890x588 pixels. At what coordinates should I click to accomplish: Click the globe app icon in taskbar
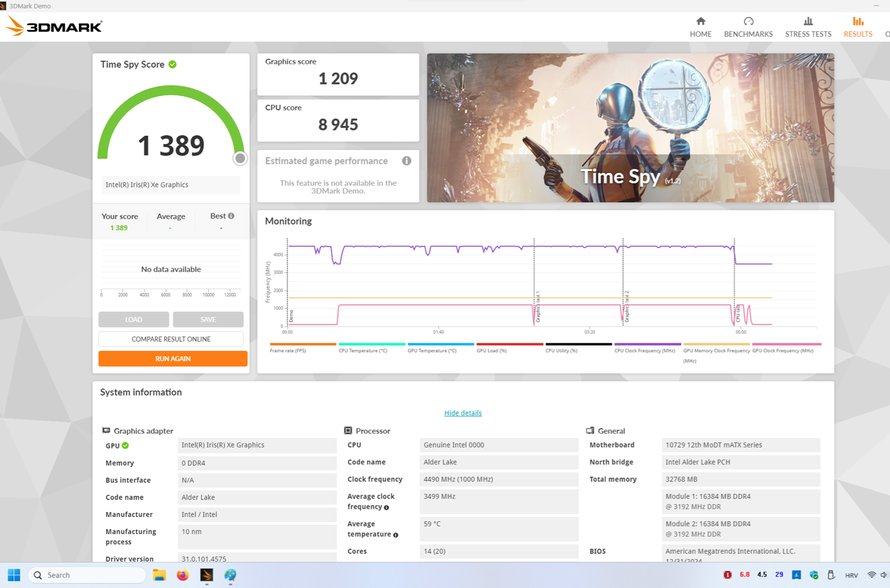[x=230, y=575]
